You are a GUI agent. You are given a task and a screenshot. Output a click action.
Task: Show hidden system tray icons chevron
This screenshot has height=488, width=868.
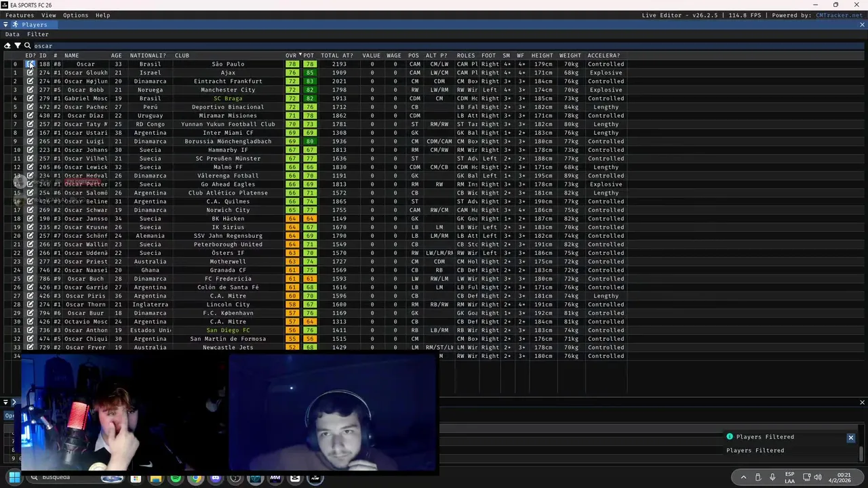point(744,478)
